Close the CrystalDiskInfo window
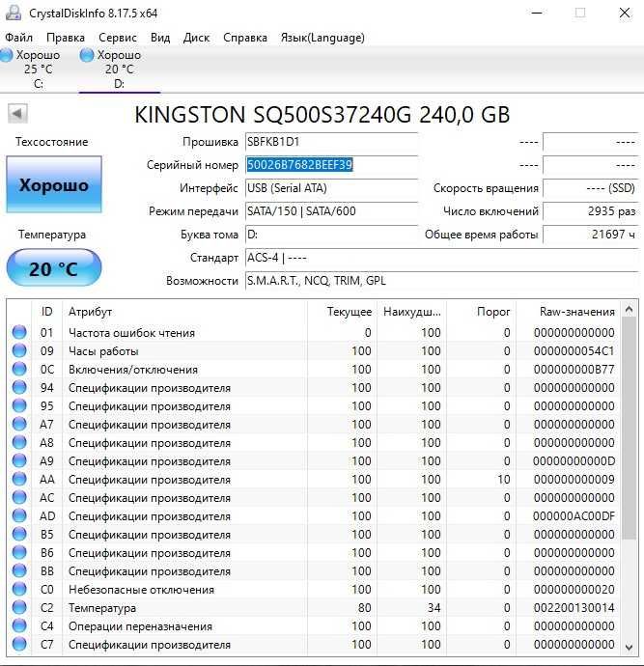This screenshot has width=644, height=666. click(x=625, y=13)
